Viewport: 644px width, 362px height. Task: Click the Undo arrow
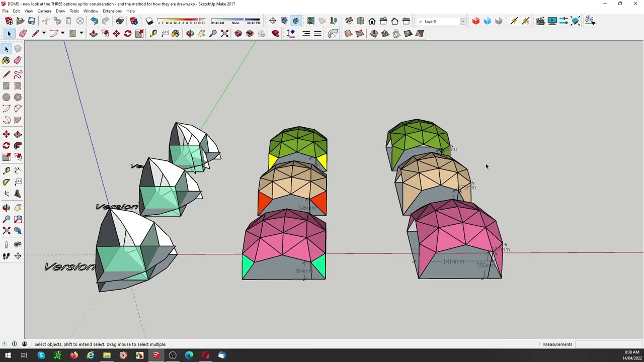point(94,21)
